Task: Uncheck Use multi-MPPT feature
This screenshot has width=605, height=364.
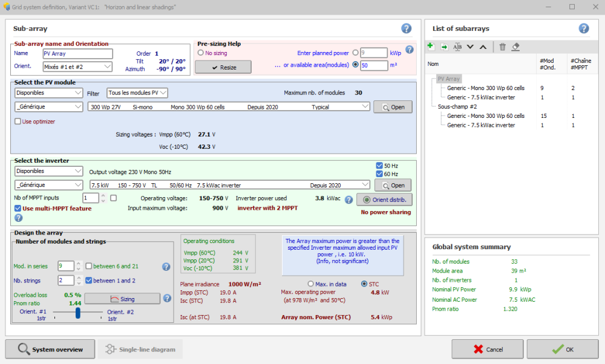Action: (18, 209)
